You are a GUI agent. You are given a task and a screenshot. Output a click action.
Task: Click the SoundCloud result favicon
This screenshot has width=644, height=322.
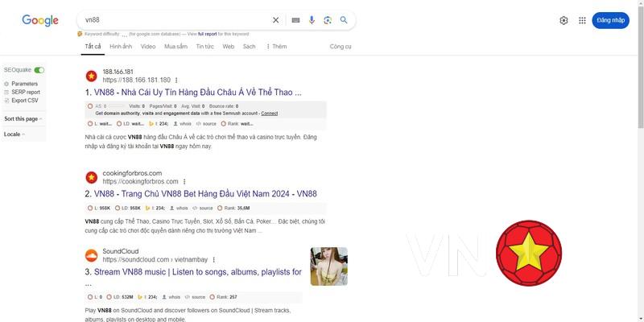tap(91, 255)
